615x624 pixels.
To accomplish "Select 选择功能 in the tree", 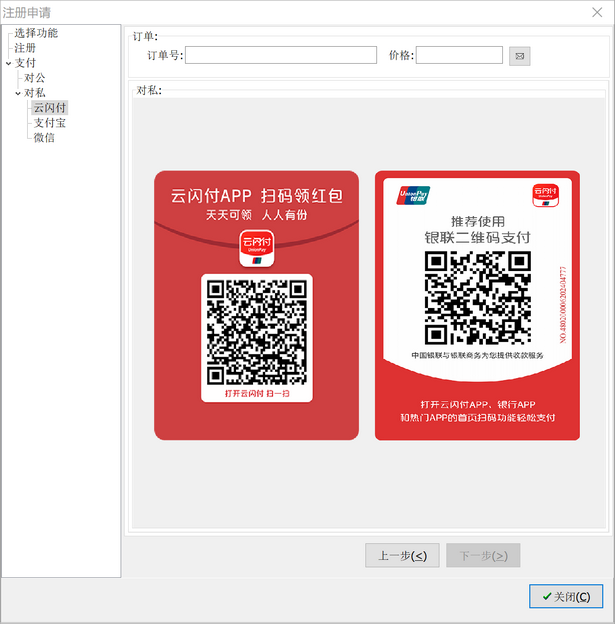I will pyautogui.click(x=36, y=33).
